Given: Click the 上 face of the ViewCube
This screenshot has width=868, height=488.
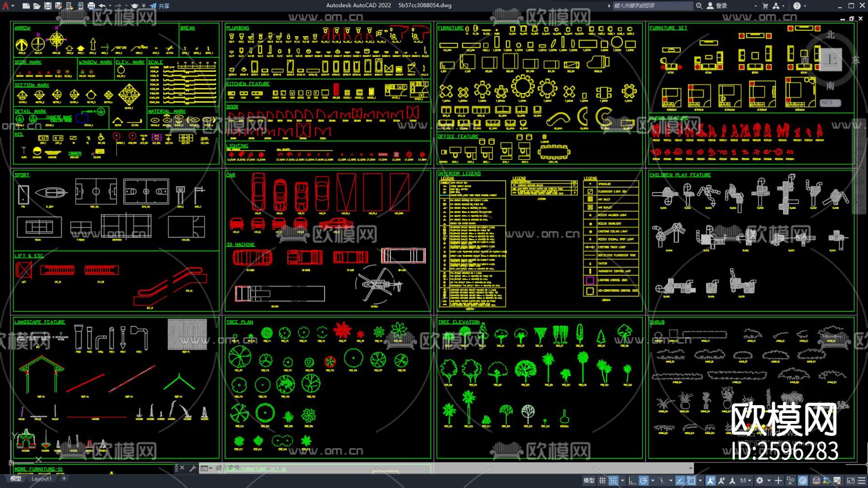Looking at the screenshot, I should pyautogui.click(x=830, y=59).
